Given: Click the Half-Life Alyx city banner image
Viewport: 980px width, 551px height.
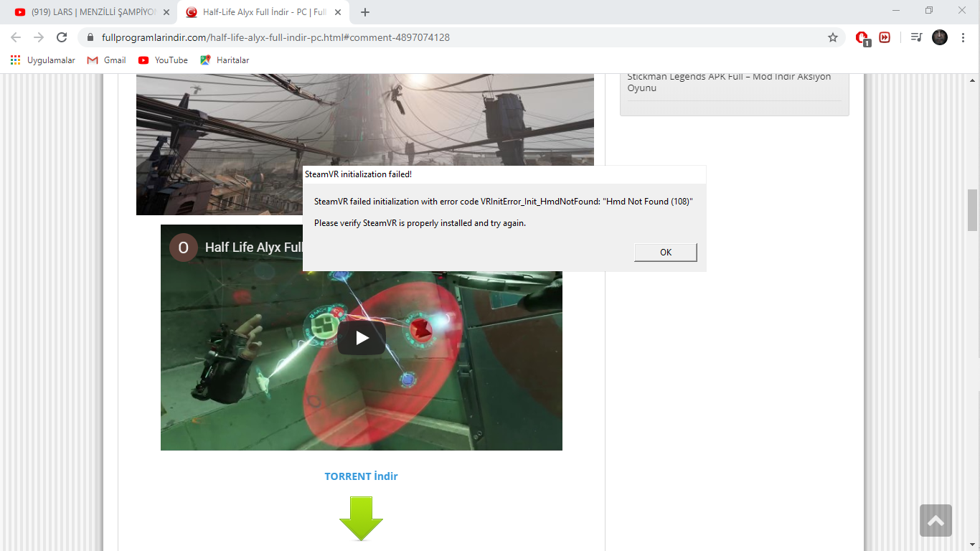Looking at the screenshot, I should pyautogui.click(x=365, y=143).
